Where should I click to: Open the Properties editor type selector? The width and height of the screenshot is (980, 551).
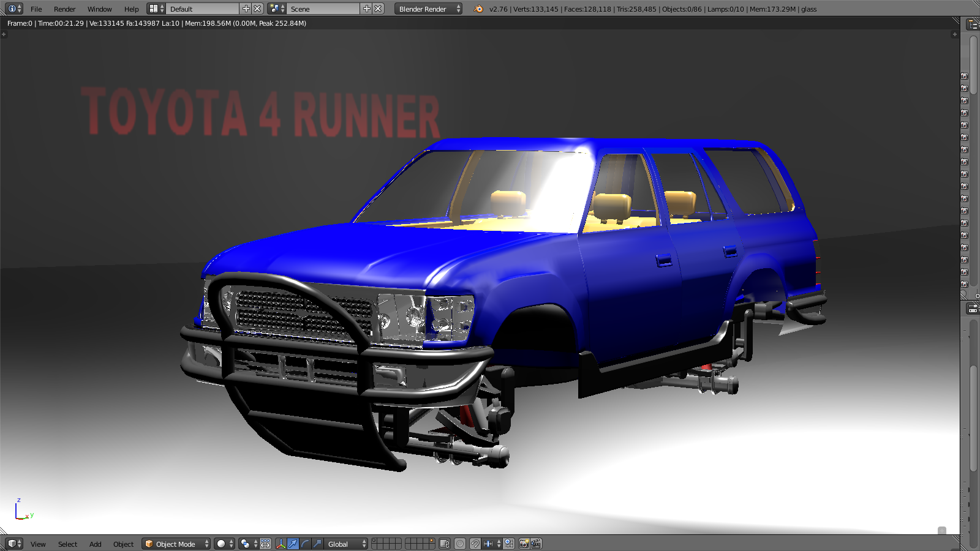(x=973, y=309)
